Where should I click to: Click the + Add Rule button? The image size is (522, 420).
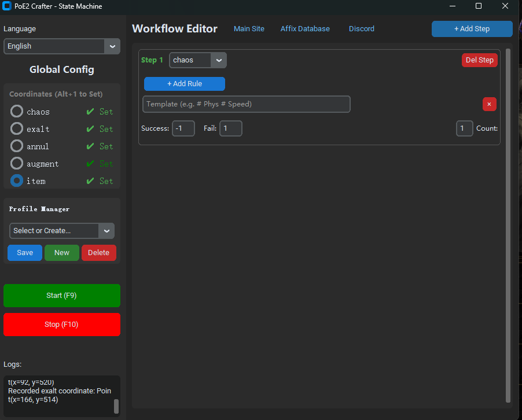tap(185, 84)
